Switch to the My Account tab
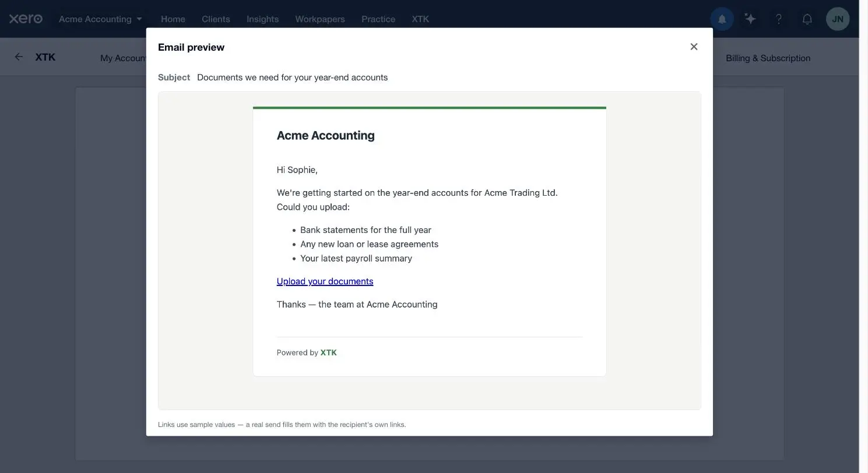The image size is (868, 473). (x=123, y=58)
